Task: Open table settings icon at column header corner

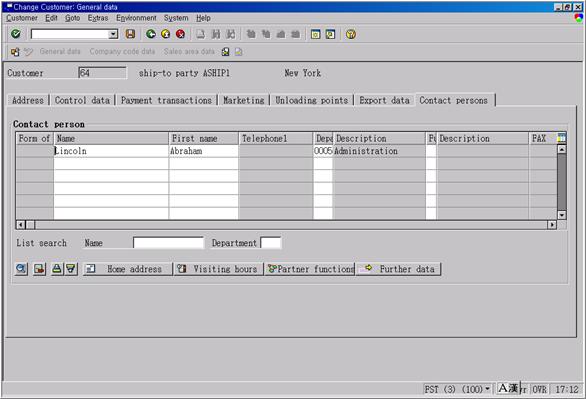Action: pos(561,138)
